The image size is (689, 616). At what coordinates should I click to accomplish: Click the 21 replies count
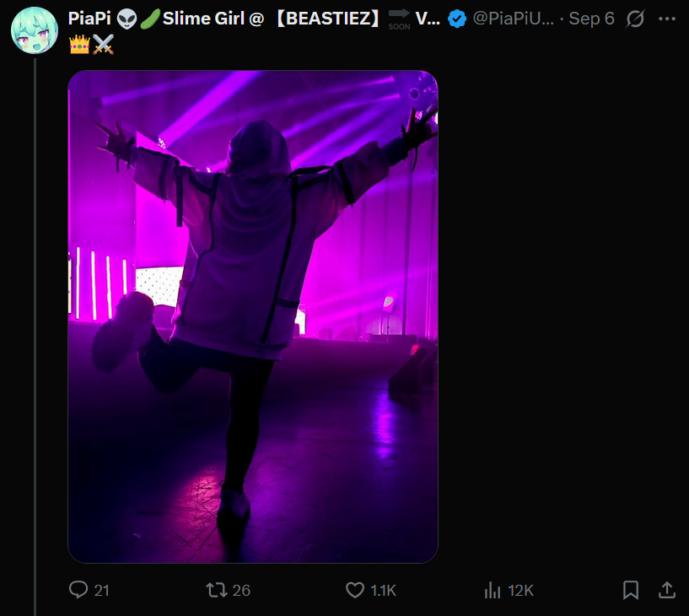point(101,590)
